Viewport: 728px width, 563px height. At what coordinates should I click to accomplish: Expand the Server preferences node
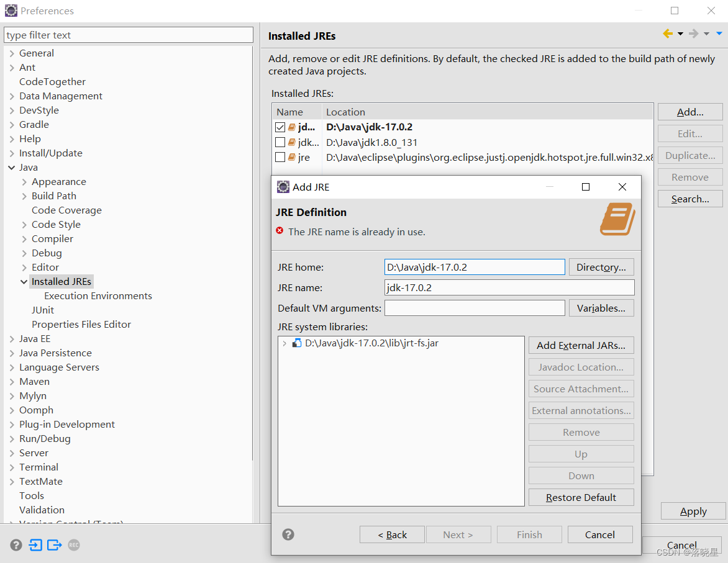tap(12, 454)
